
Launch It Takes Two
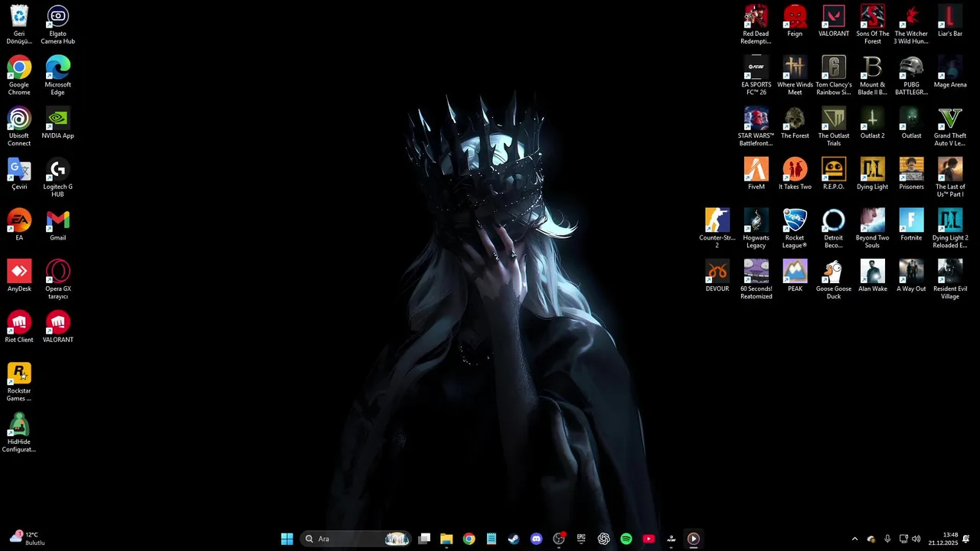click(795, 174)
